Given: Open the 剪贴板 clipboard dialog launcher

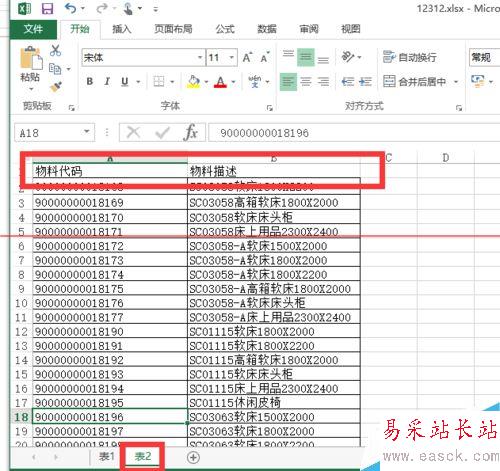Looking at the screenshot, I should tap(71, 108).
